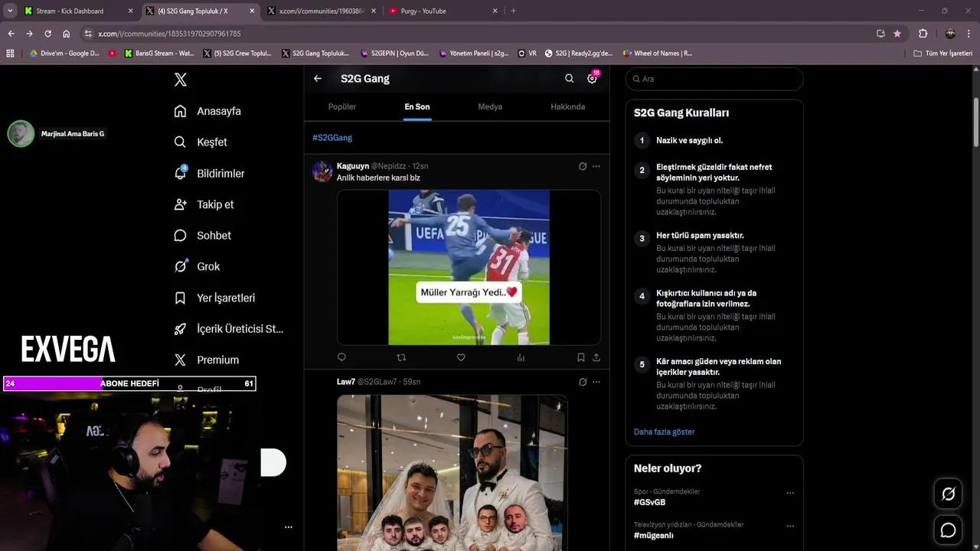Open Chrome apps grid in bookmarks bar

[x=10, y=54]
